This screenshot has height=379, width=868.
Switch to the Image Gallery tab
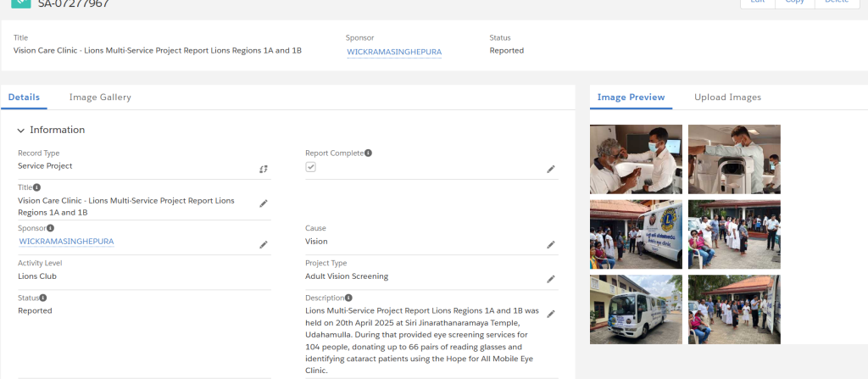[x=100, y=97]
